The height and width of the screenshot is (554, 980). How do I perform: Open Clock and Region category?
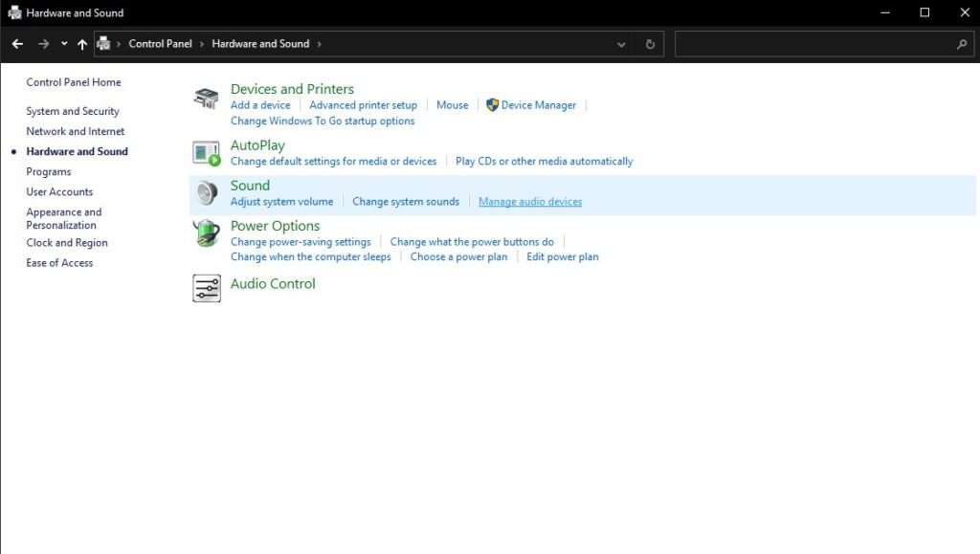point(67,242)
